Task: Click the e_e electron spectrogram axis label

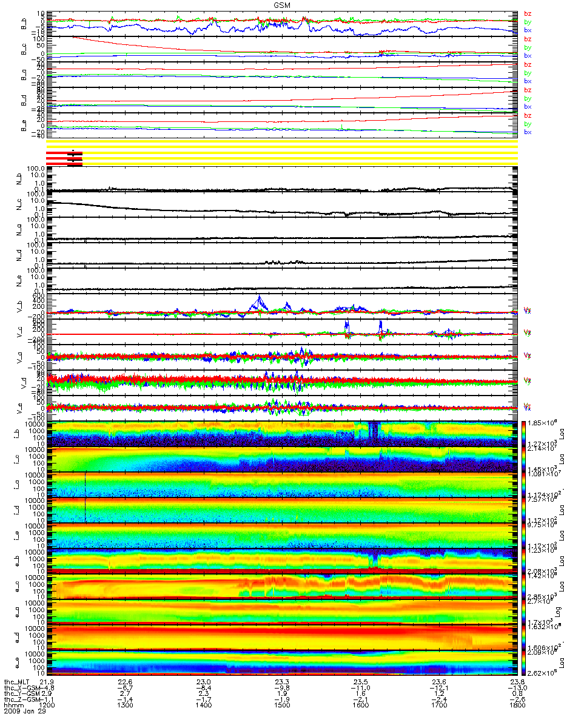Action: point(18,664)
